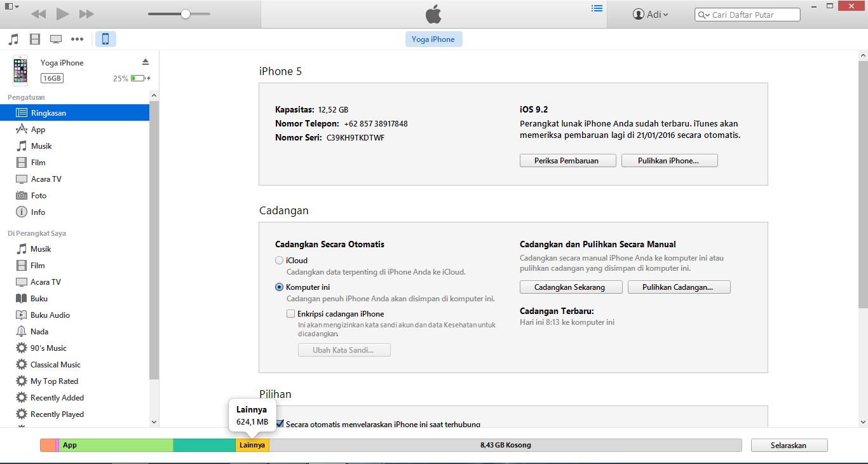Select the iCloud backup option

tap(280, 261)
